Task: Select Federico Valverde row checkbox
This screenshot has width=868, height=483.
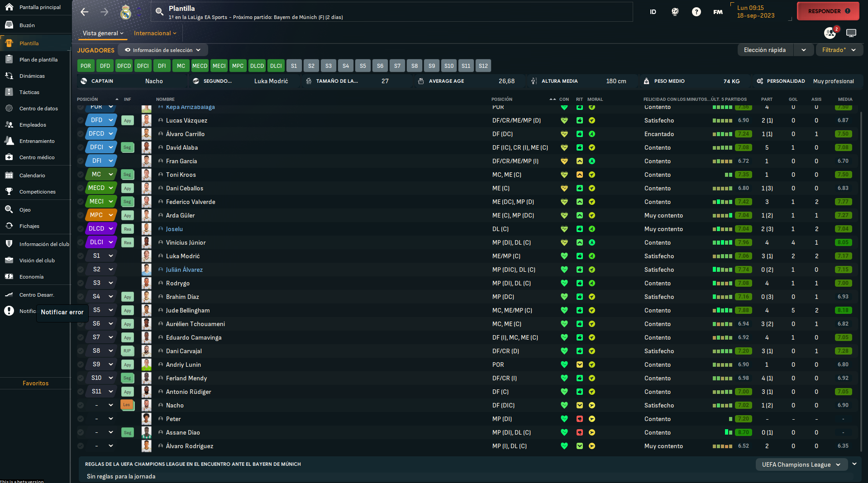Action: pyautogui.click(x=81, y=202)
